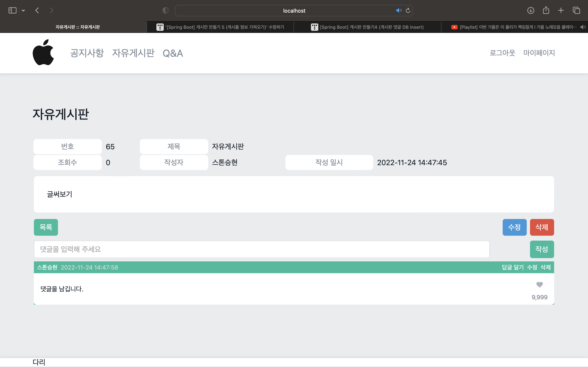Viewport: 588px width, 367px height.
Task: Mute the YouTube Playlist tab speaker
Action: (x=583, y=27)
